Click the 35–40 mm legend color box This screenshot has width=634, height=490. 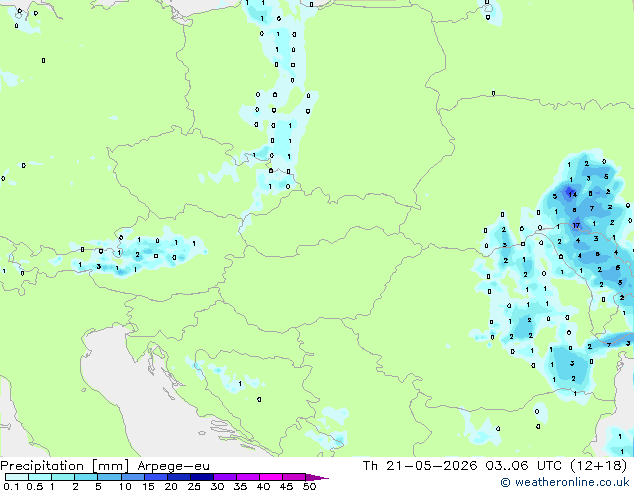click(x=247, y=477)
